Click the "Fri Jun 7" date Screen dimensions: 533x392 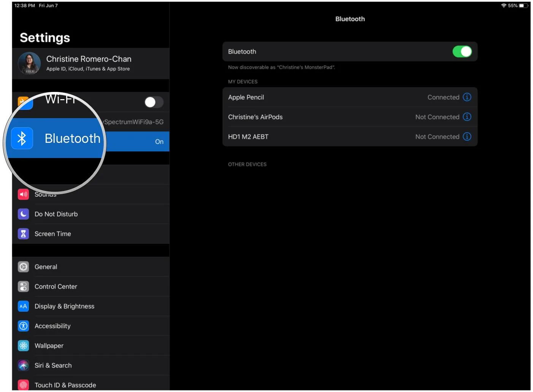[48, 5]
